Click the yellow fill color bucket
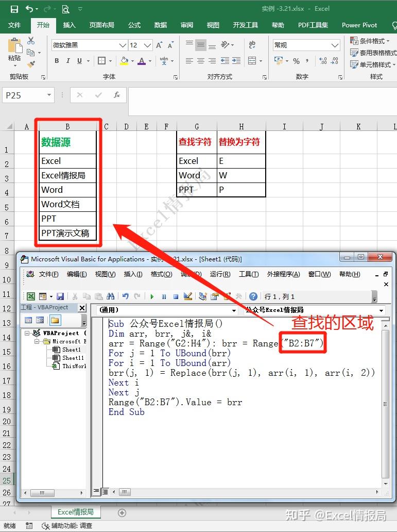Screen dimensions: 397x532 pyautogui.click(x=124, y=61)
